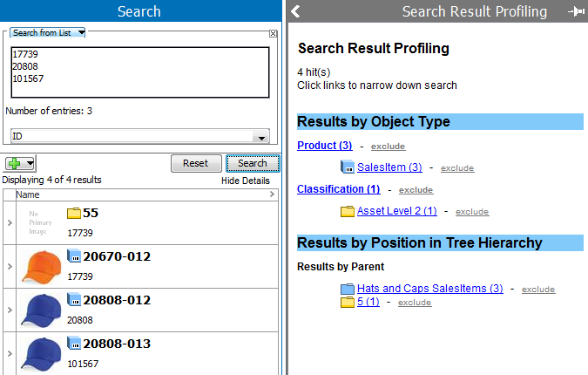Click the product icon beside 20670-012
The width and height of the screenshot is (588, 375).
pos(74,256)
